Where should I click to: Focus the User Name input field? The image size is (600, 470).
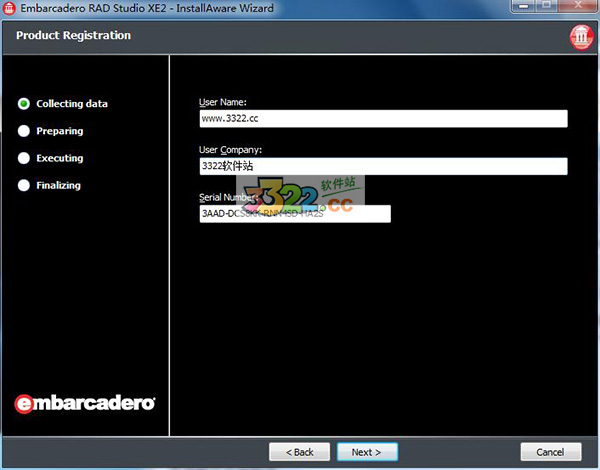pyautogui.click(x=383, y=119)
